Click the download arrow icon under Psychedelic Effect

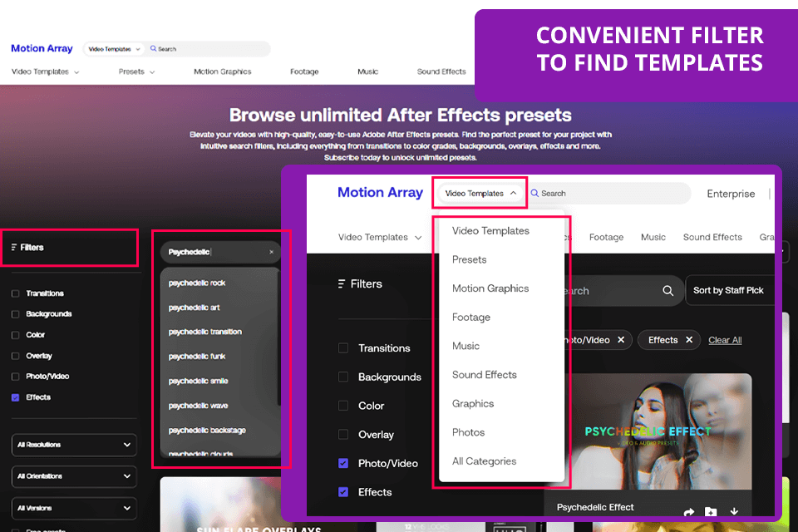coord(734,511)
